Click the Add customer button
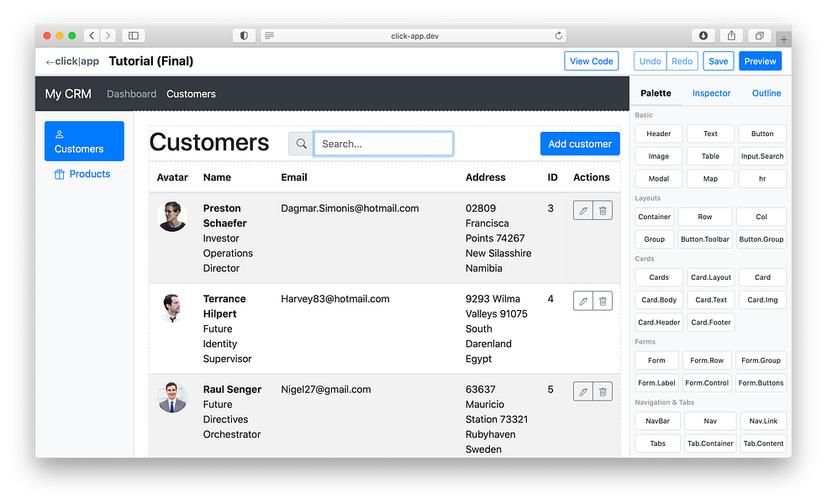Screen dimensions: 827x504 (580, 144)
